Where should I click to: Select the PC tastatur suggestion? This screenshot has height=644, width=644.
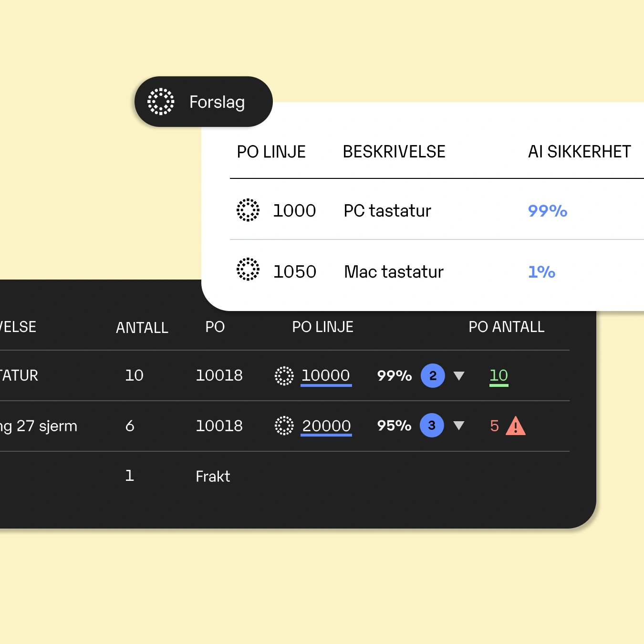point(387,211)
